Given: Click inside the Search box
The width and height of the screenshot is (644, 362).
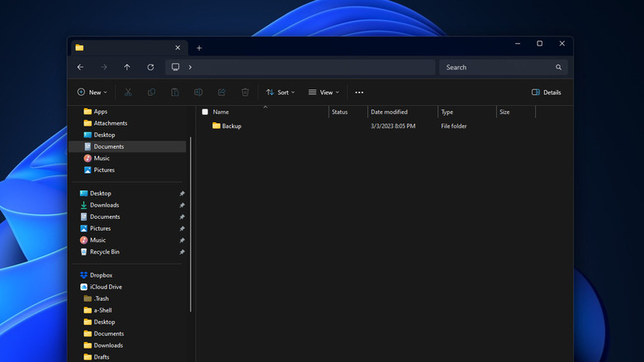Looking at the screenshot, I should tap(495, 67).
